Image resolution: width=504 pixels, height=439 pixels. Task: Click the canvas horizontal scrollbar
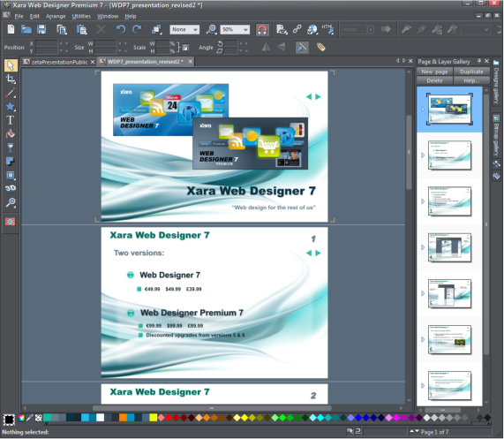(212, 408)
